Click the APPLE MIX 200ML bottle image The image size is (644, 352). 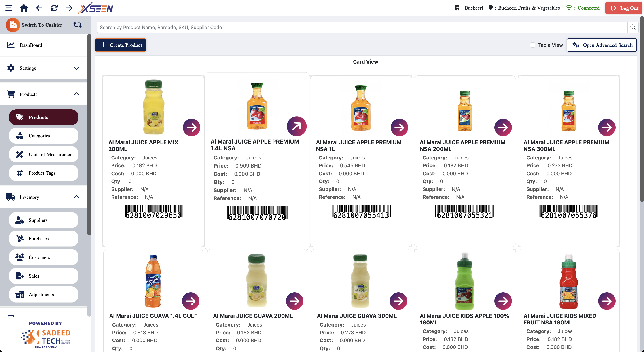(153, 107)
